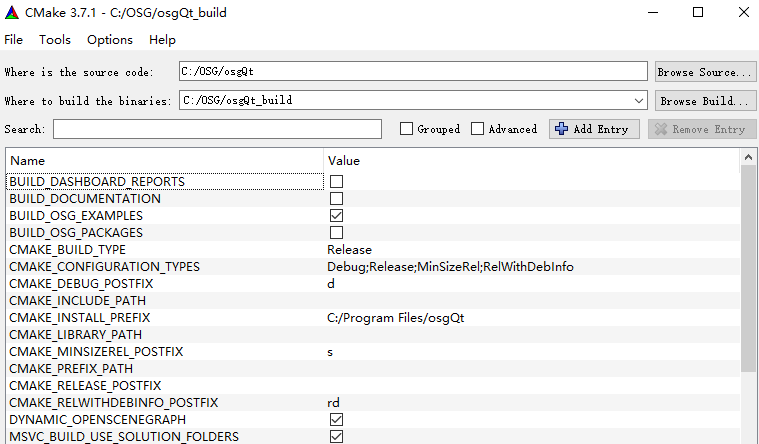Select the CMAKE_RELWITHDEBINFO_POSTFIX entry name
759x444 pixels.
click(113, 402)
